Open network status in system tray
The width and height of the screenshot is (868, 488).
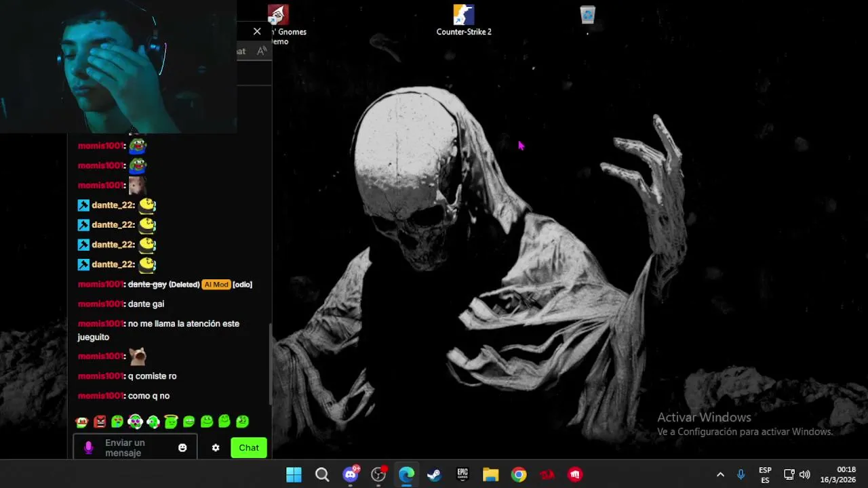pos(789,474)
